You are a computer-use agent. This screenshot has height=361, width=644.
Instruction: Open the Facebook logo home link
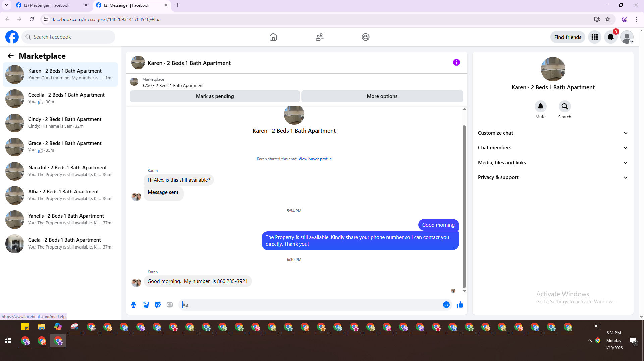12,37
